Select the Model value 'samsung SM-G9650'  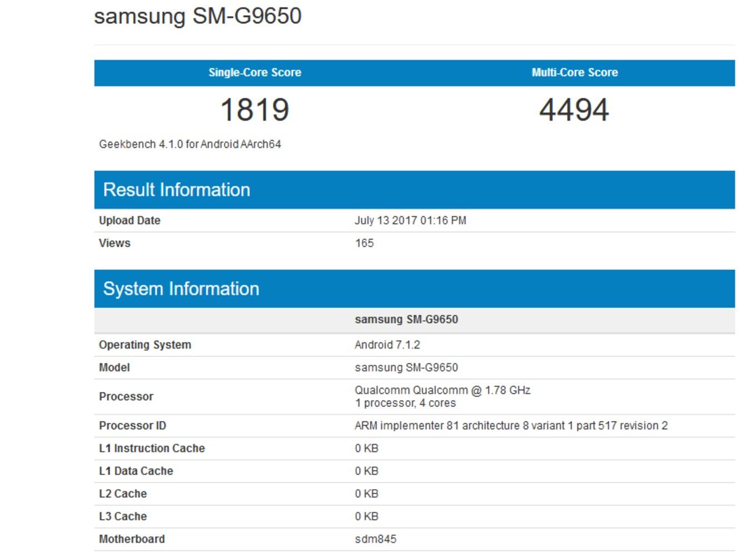(406, 367)
